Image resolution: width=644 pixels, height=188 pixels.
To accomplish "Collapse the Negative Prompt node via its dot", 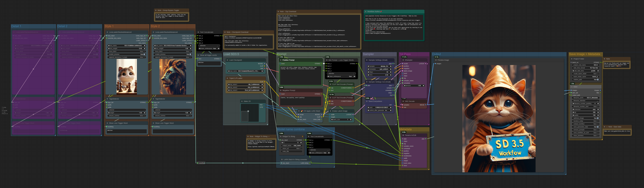I will [x=281, y=90].
